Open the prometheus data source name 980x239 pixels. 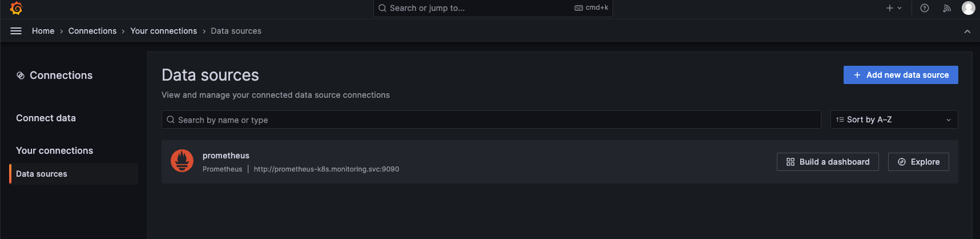point(226,156)
